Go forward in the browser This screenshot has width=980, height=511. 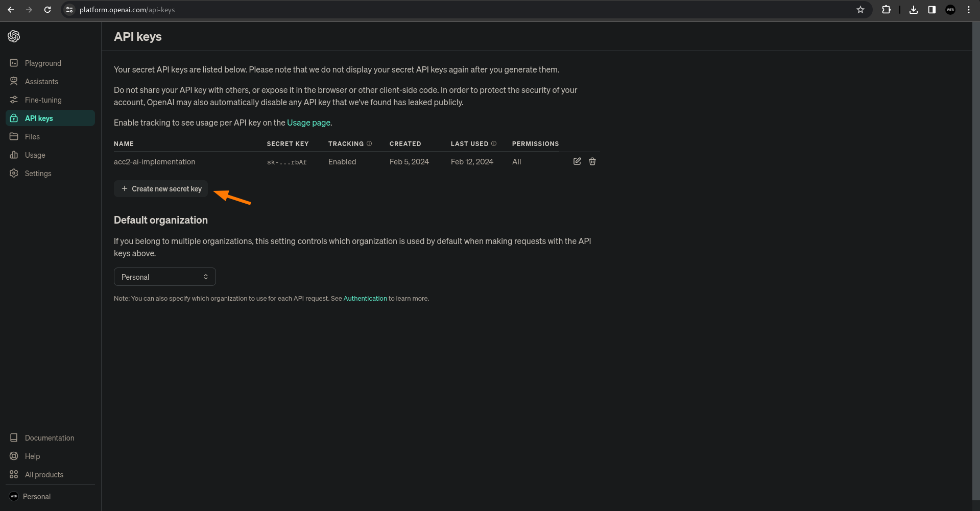click(x=29, y=10)
